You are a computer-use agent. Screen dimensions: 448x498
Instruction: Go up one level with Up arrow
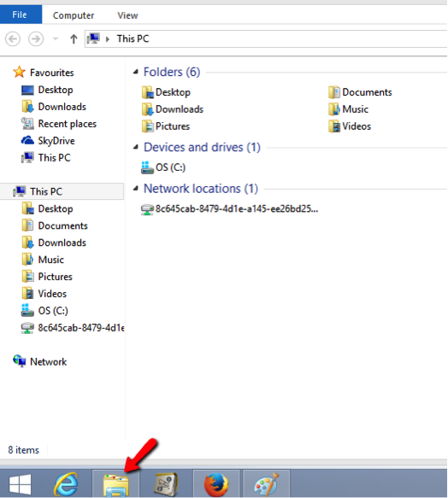(x=74, y=39)
